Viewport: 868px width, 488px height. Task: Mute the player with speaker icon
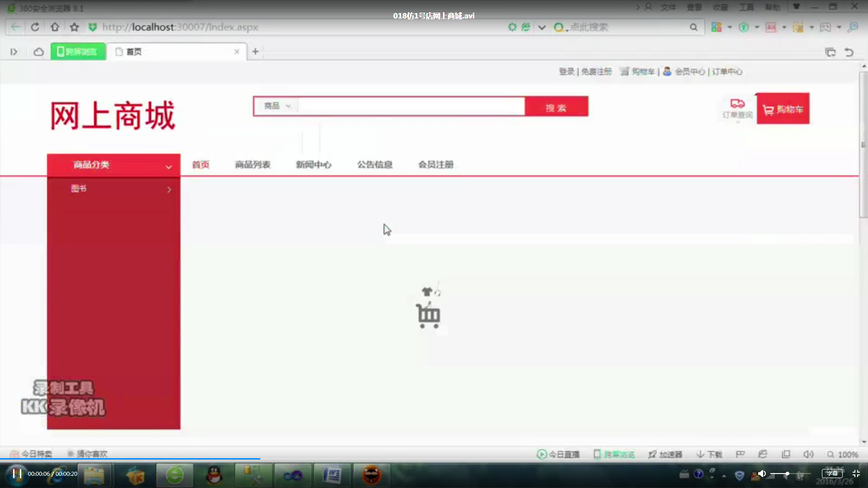pos(762,474)
